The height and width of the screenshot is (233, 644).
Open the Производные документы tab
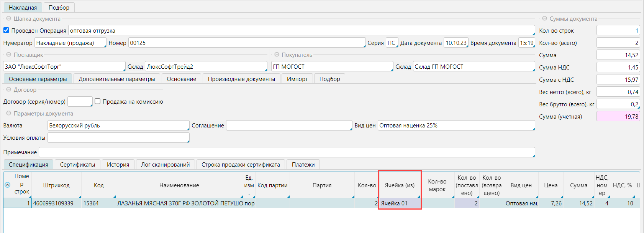click(x=241, y=79)
